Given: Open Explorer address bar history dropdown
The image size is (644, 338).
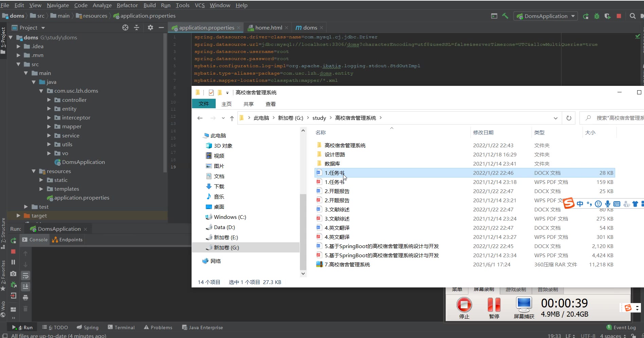Looking at the screenshot, I should [556, 118].
